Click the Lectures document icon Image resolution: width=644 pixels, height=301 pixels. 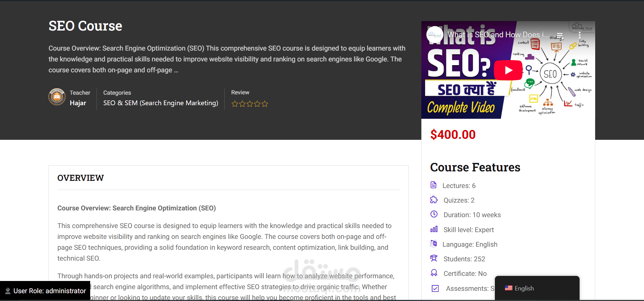tap(433, 185)
